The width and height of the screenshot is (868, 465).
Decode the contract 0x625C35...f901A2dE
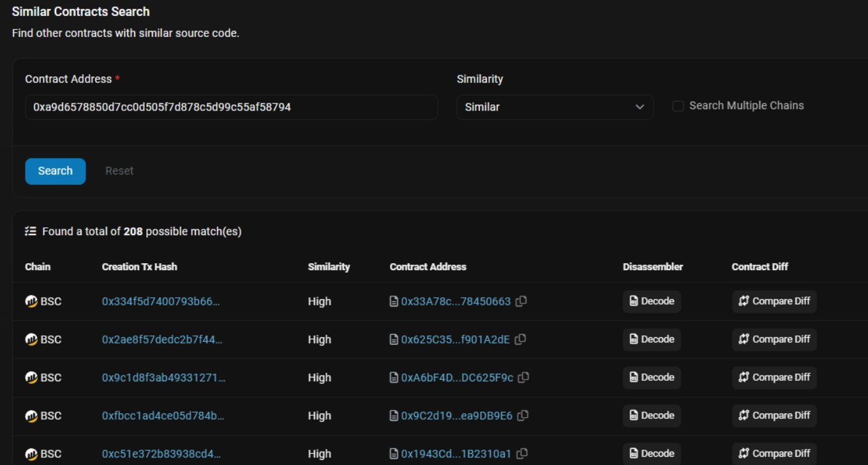pos(652,339)
